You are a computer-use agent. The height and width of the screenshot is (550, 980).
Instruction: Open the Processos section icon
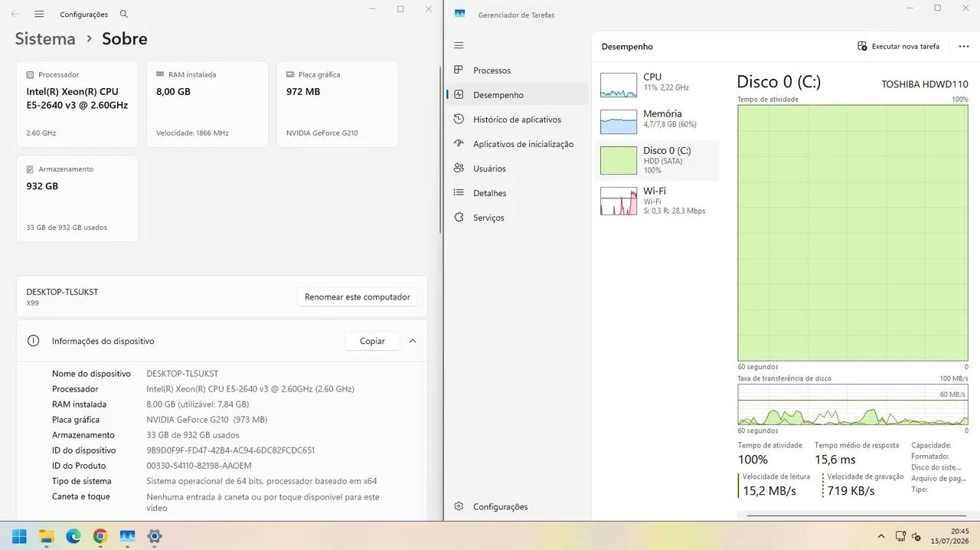coord(459,70)
